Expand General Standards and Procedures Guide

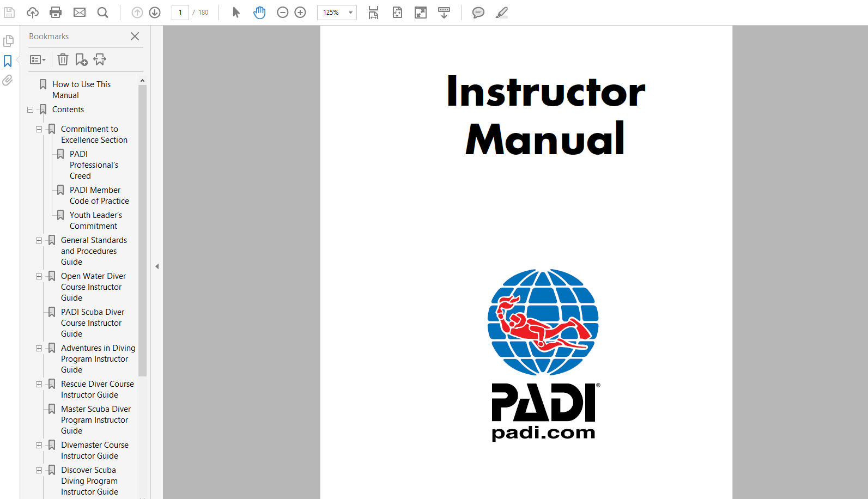[39, 240]
